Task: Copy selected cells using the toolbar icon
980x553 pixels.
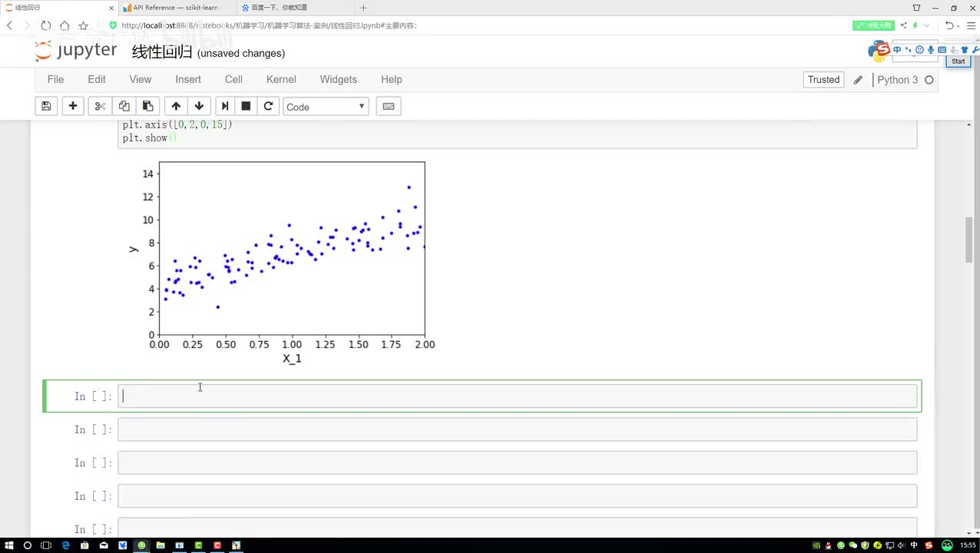Action: (124, 106)
